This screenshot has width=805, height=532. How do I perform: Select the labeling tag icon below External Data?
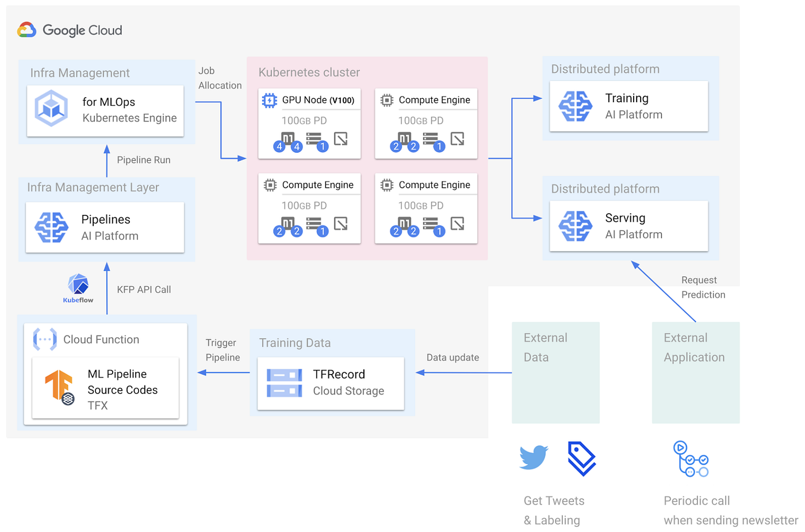click(x=582, y=457)
